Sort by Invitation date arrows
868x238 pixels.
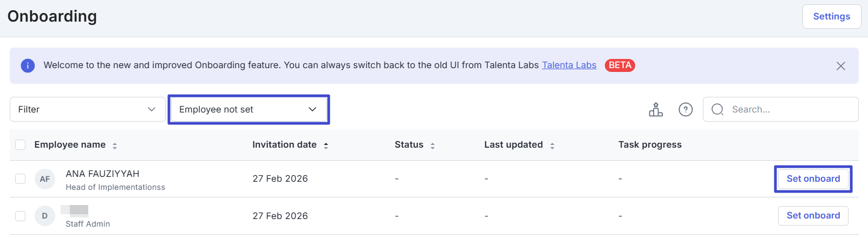pyautogui.click(x=326, y=146)
